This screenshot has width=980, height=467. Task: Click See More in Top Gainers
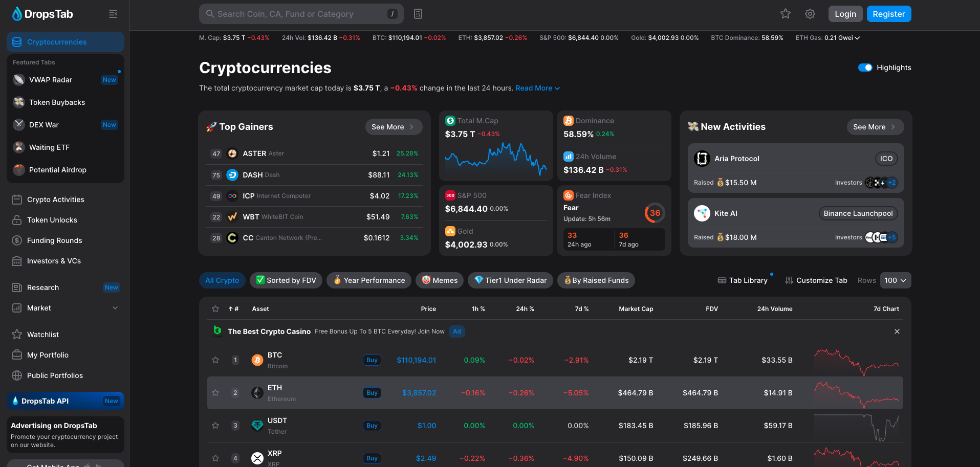(394, 127)
